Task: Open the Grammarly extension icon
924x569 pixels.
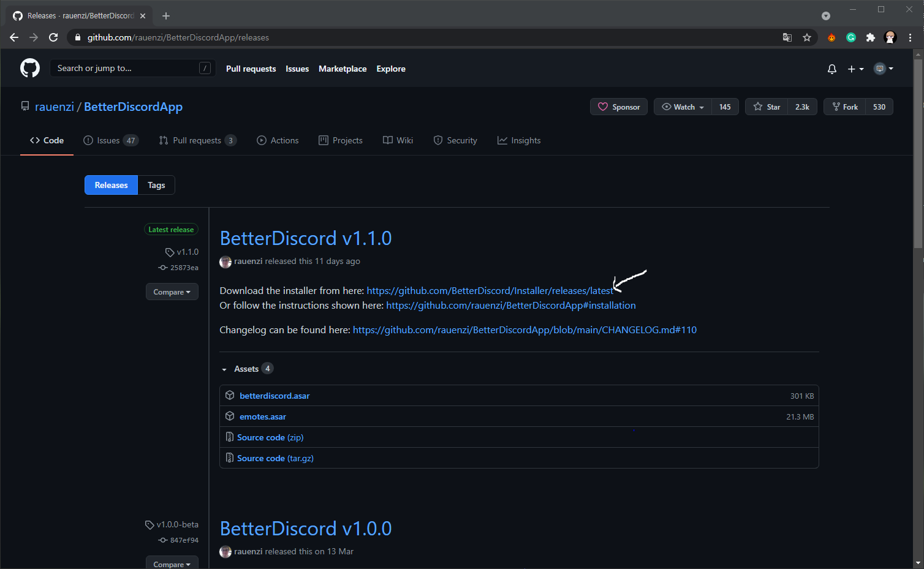Action: pos(851,37)
